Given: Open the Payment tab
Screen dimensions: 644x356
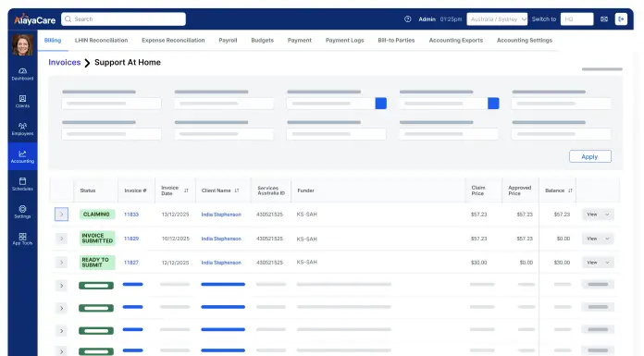Looking at the screenshot, I should [300, 41].
